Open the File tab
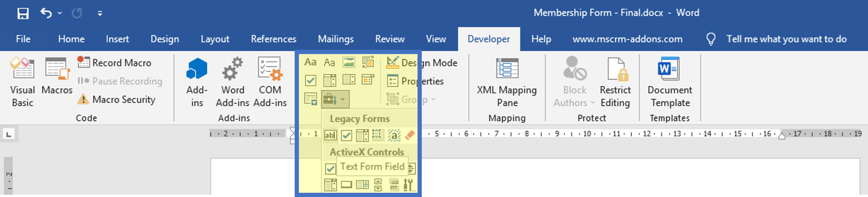This screenshot has width=868, height=197. 23,39
